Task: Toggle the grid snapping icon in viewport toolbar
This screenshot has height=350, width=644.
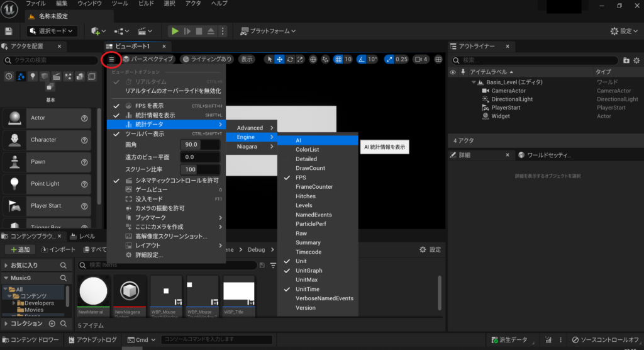Action: tap(338, 59)
